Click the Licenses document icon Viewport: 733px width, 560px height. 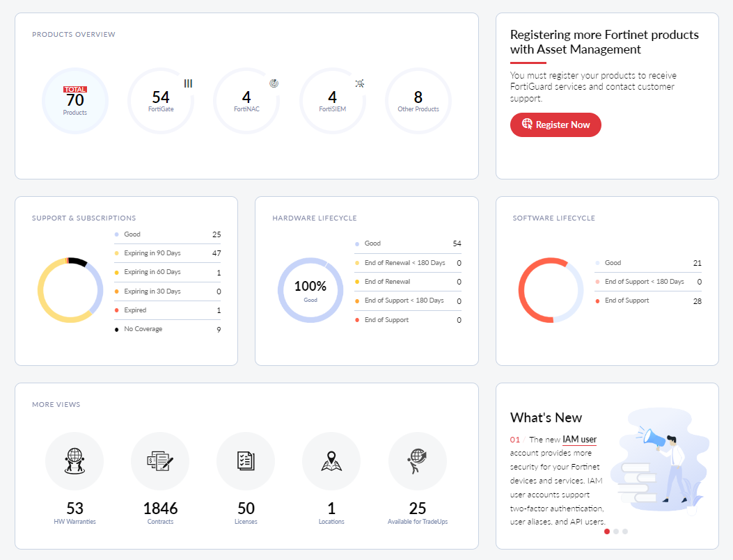[246, 461]
